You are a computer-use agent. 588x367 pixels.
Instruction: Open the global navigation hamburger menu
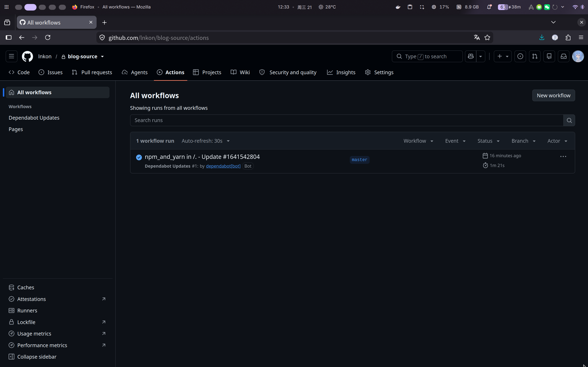(x=11, y=56)
